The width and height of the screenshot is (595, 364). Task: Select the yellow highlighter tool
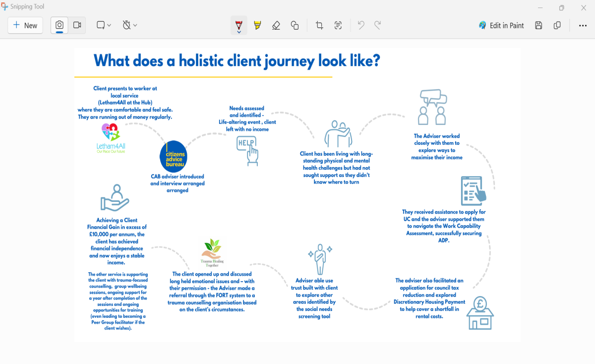[x=257, y=25]
